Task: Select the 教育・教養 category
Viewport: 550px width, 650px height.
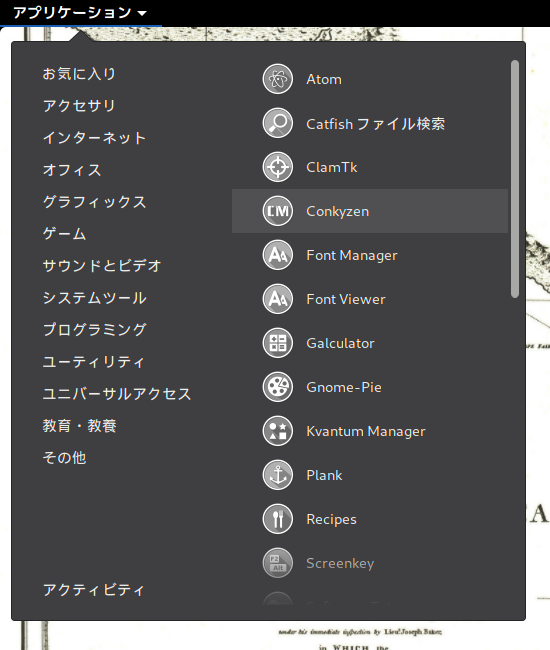Action: [80, 426]
